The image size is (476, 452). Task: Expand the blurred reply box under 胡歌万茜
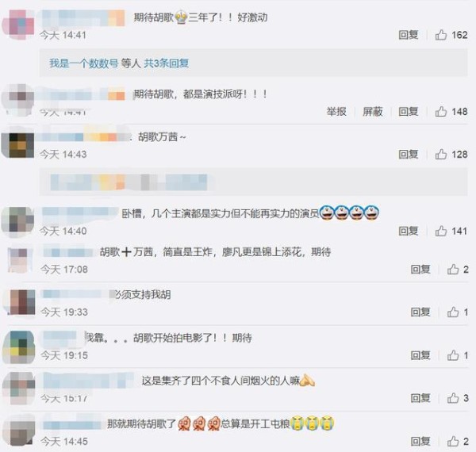click(254, 182)
